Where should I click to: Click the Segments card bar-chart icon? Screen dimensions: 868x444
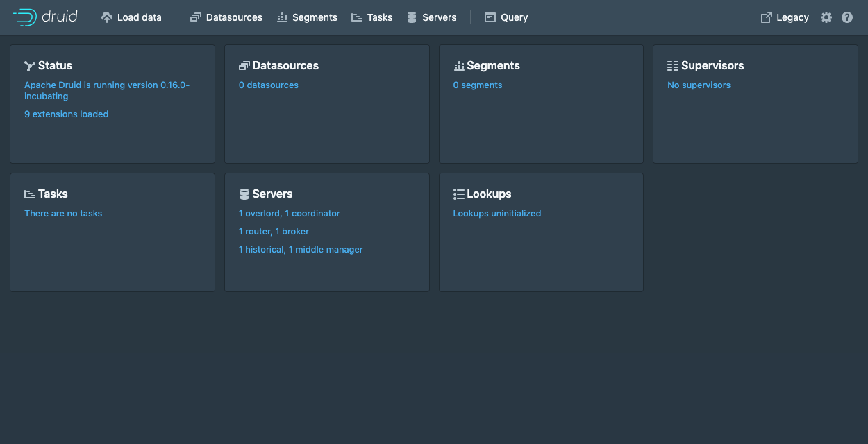click(458, 66)
